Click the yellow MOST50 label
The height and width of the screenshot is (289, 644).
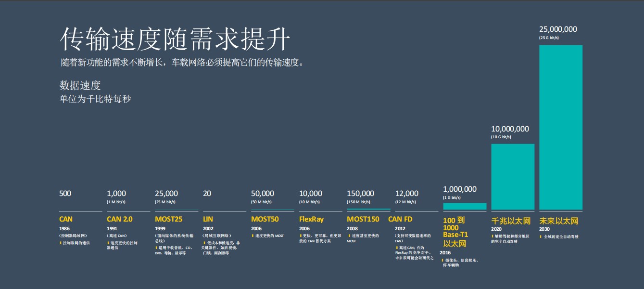[x=265, y=219]
